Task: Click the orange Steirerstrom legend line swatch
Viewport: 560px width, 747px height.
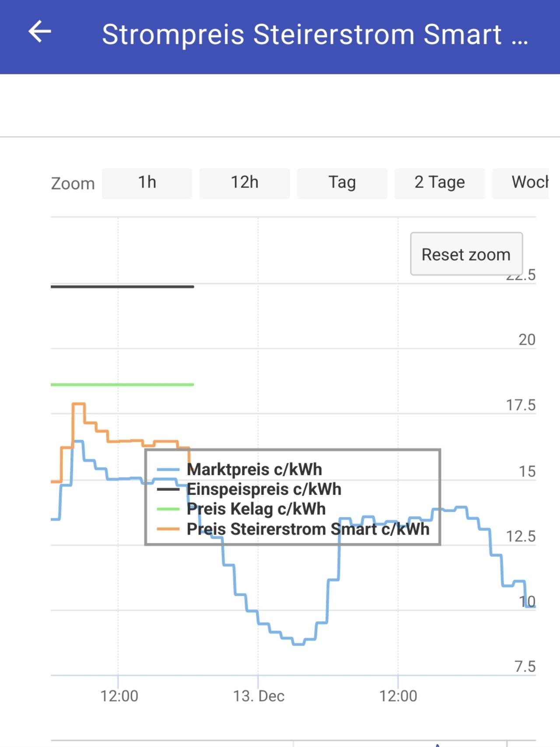Action: tap(168, 529)
